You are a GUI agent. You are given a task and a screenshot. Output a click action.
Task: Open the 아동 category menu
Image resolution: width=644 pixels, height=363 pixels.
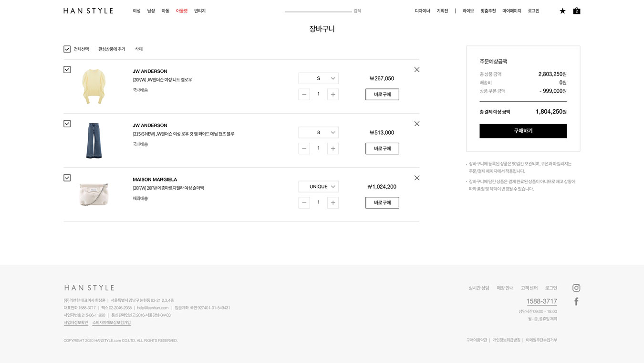[x=166, y=11]
